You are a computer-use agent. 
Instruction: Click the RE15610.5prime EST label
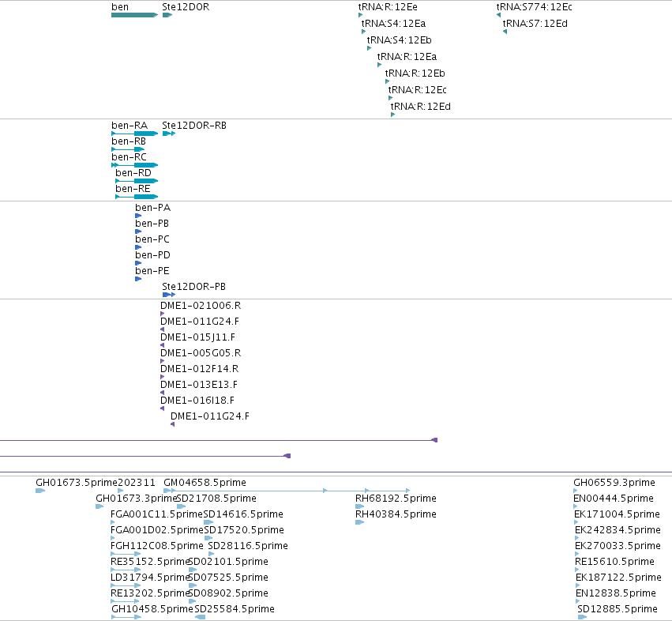(614, 562)
